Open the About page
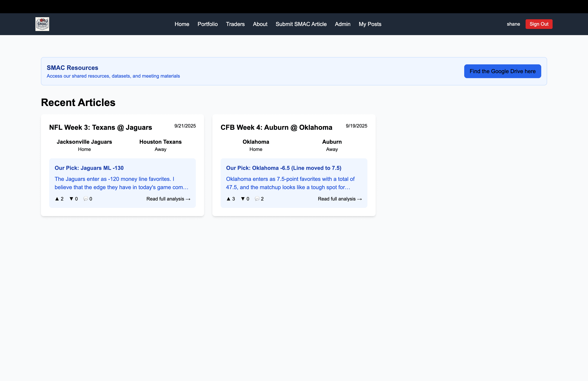 pyautogui.click(x=260, y=24)
